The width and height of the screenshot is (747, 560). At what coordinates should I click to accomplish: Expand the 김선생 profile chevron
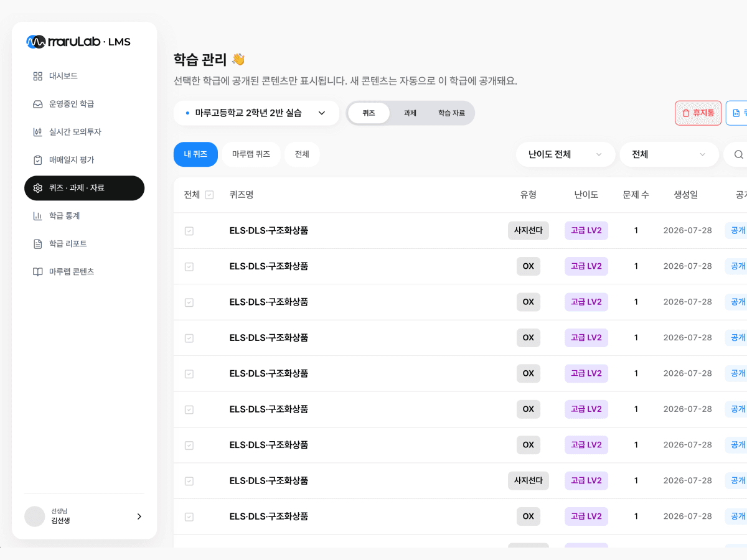pos(139,516)
